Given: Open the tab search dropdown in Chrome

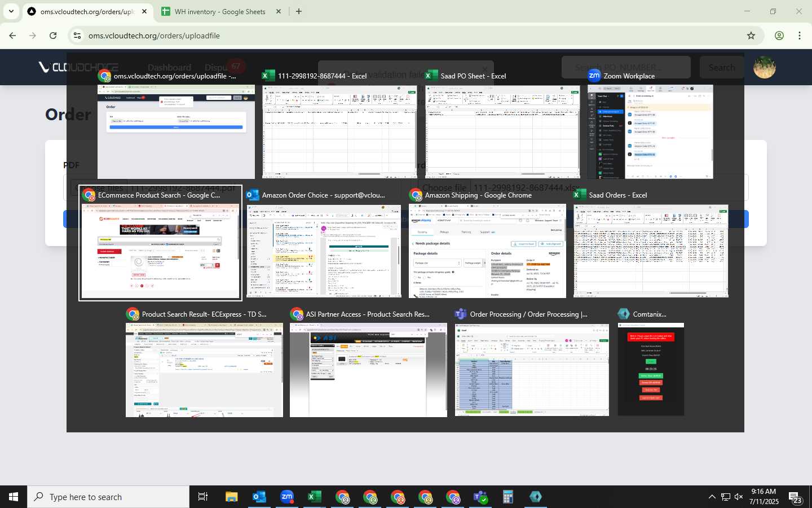Looking at the screenshot, I should click(x=11, y=11).
